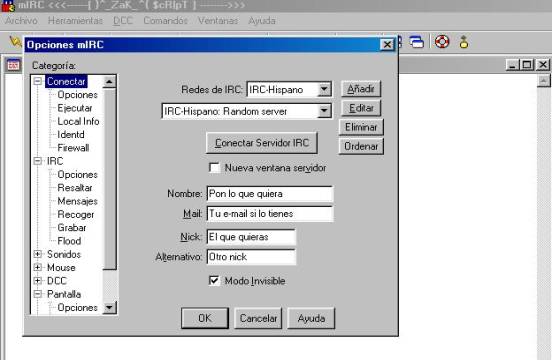Click the yellow about icon in toolbar
552x360 pixels.
click(x=464, y=42)
